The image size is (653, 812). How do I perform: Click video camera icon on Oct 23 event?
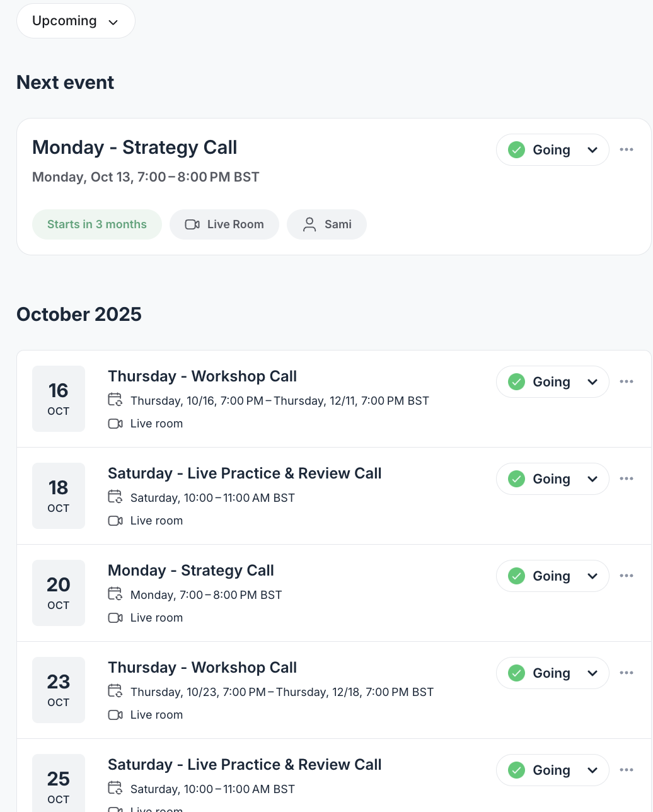point(115,715)
